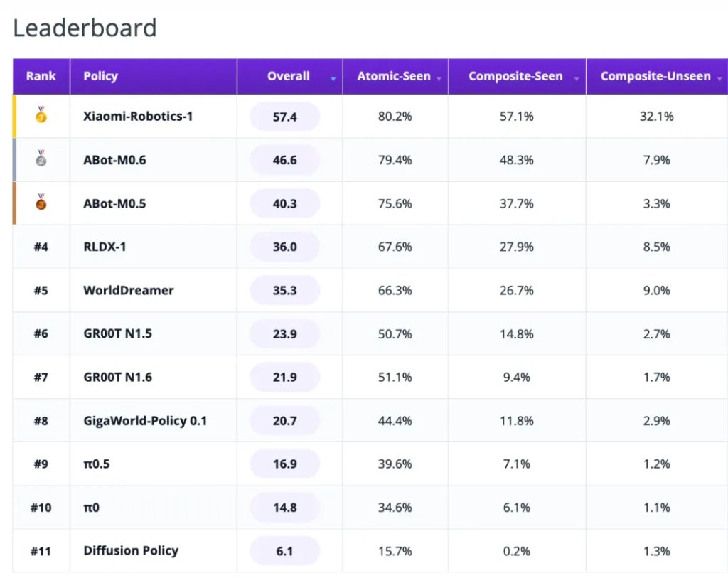Click the 57.4 overall score badge
Screen dimensions: 728x578
pyautogui.click(x=284, y=117)
